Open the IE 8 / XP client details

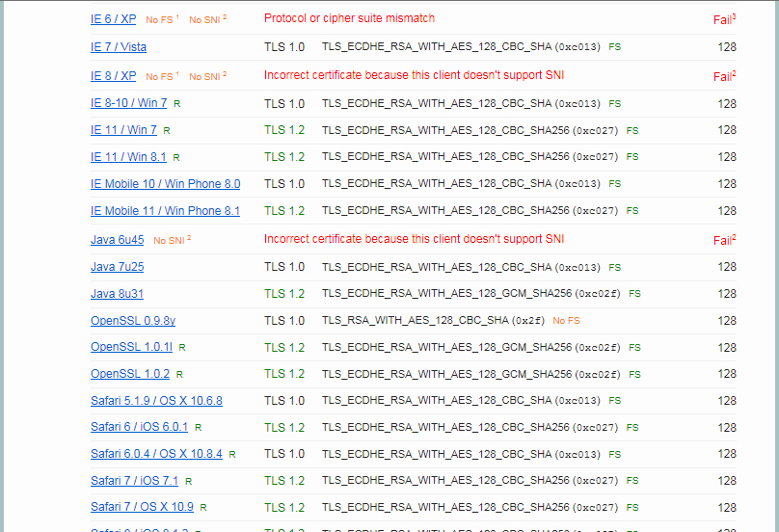point(114,76)
